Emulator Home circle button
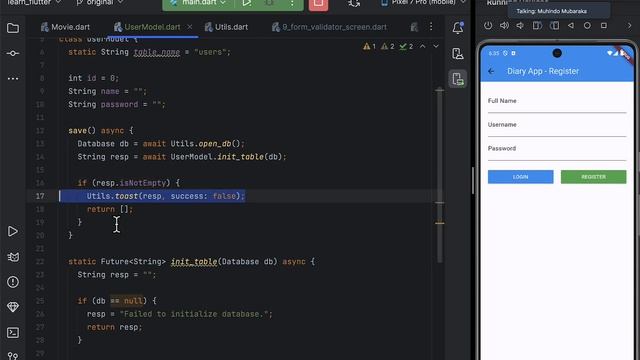 [x=587, y=25]
